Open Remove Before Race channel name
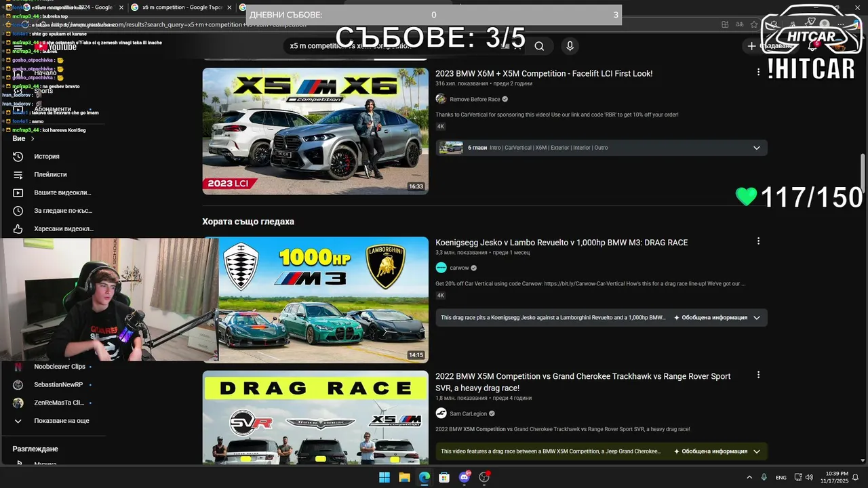Screen dimensions: 868x488 click(x=475, y=99)
